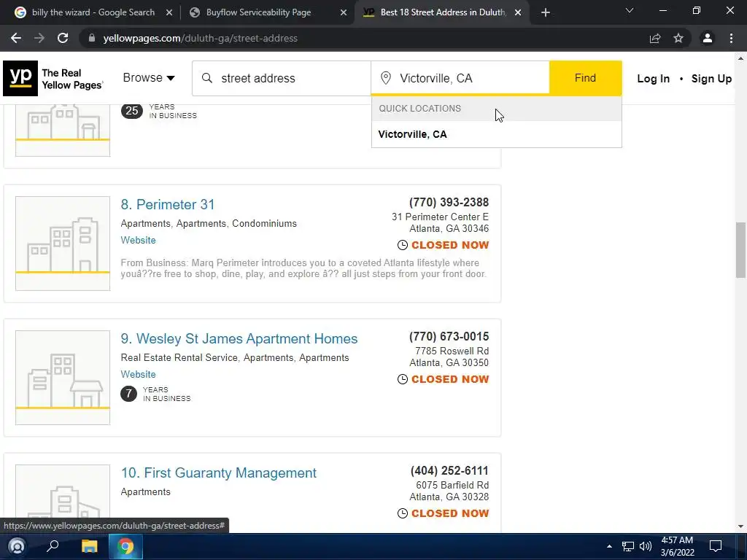Click the Chrome address bar URL
Viewport: 747px width, 560px height.
200,38
